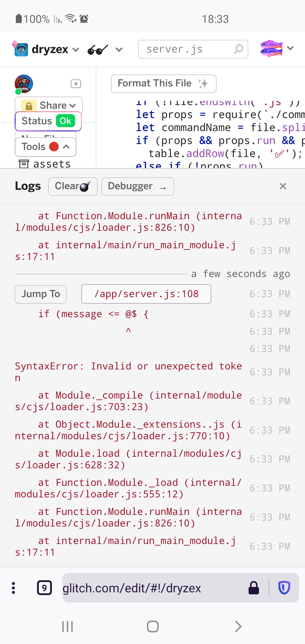Jump to /app/server.js:108 link
The image size is (305, 644).
click(x=146, y=294)
